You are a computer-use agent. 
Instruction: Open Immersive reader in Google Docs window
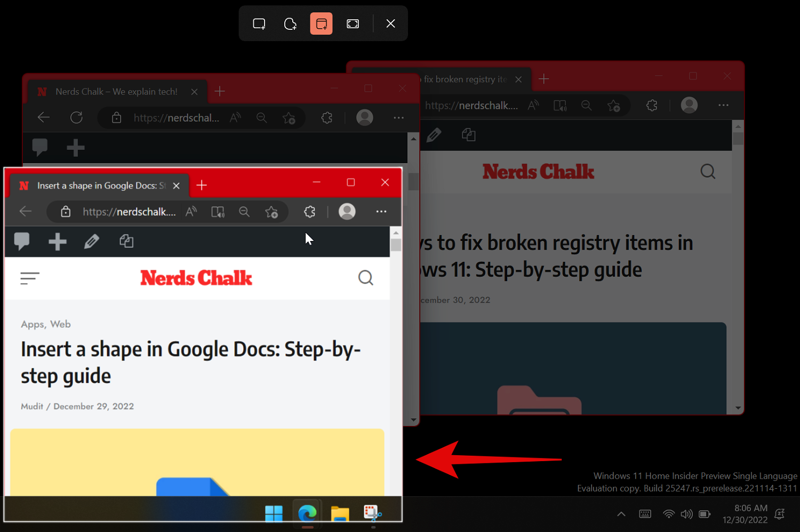(218, 212)
